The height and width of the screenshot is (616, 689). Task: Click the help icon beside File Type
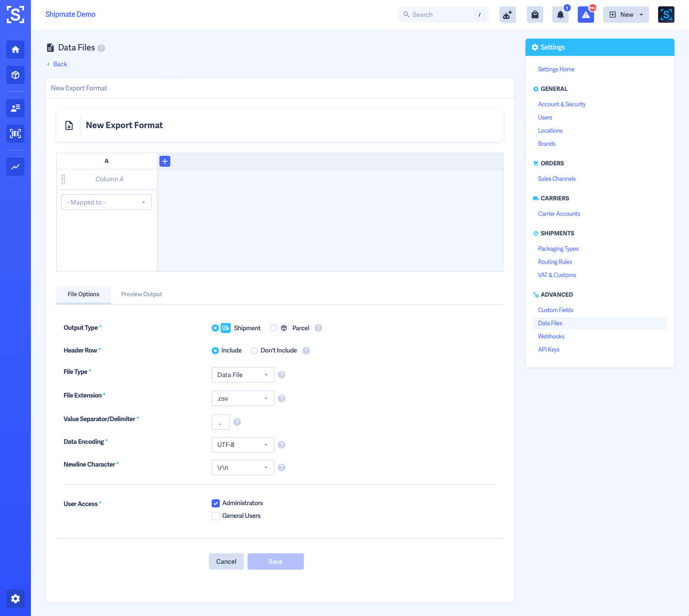click(x=282, y=375)
